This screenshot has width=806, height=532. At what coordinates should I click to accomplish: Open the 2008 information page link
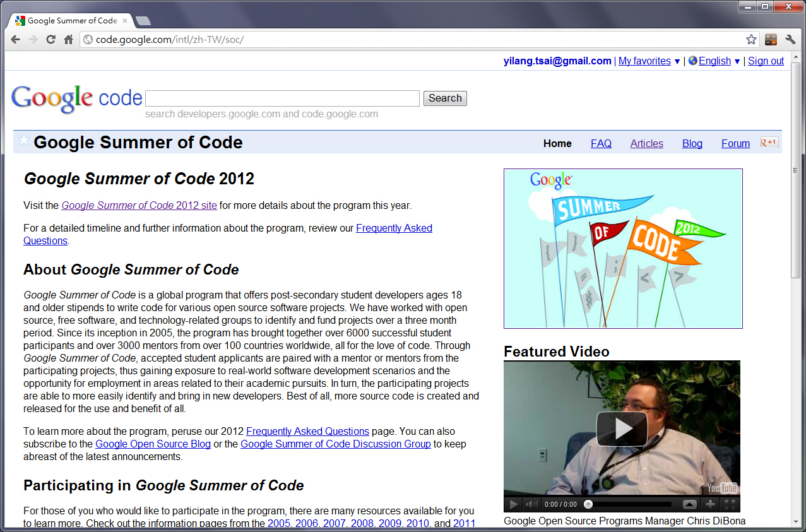pos(363,524)
